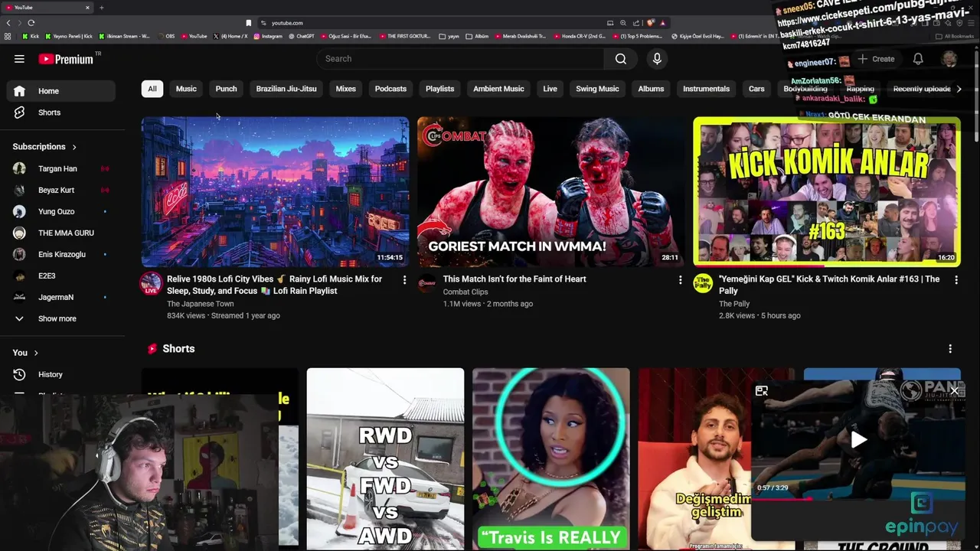Open Home in the sidebar

[x=61, y=91]
